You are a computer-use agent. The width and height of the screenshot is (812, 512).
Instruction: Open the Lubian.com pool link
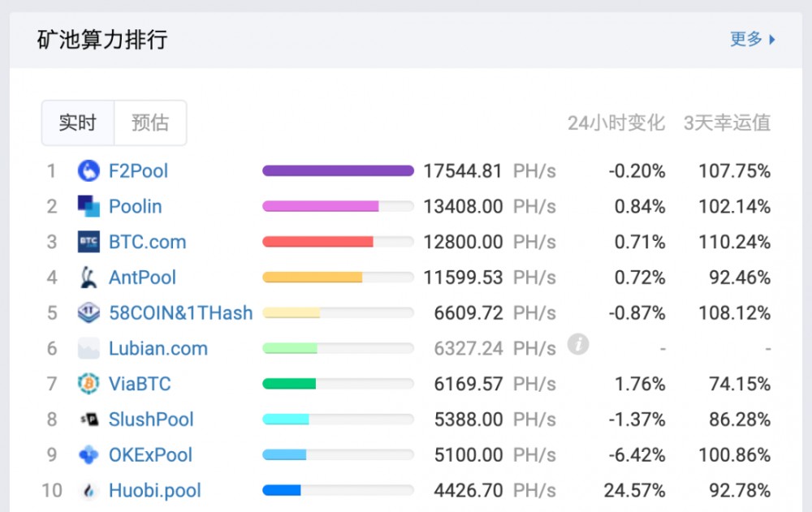pyautogui.click(x=158, y=349)
